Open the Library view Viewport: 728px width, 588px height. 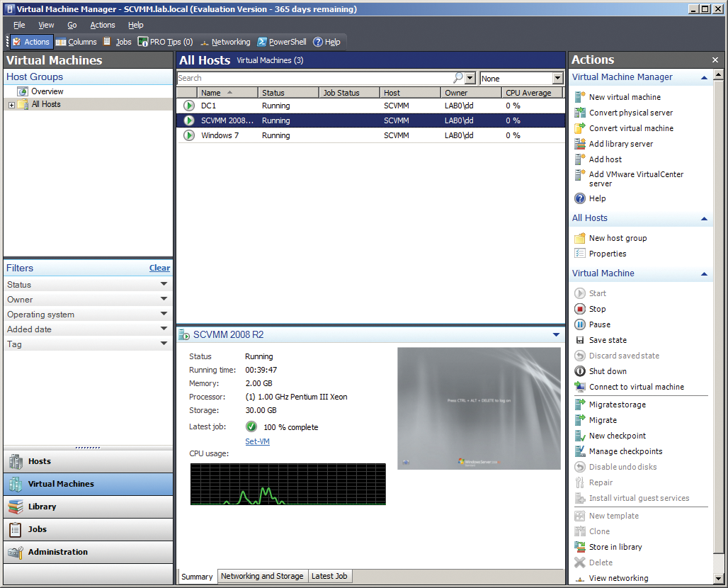pyautogui.click(x=44, y=507)
